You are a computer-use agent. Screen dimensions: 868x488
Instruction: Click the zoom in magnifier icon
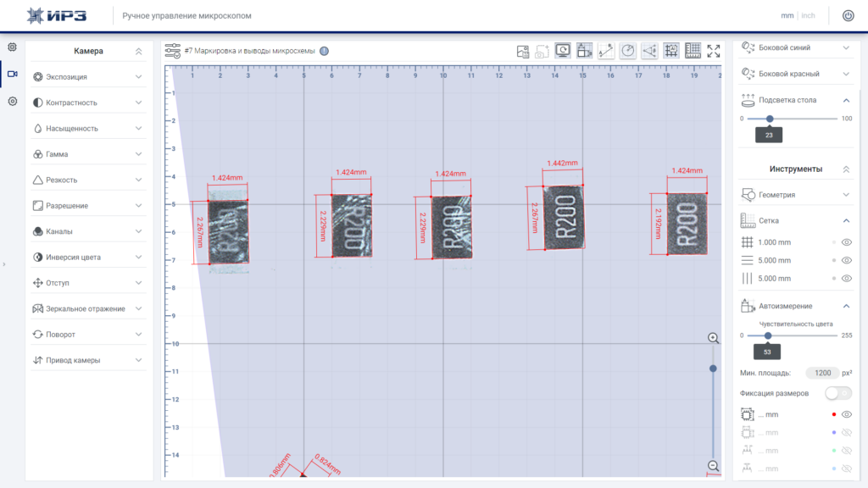(x=713, y=338)
